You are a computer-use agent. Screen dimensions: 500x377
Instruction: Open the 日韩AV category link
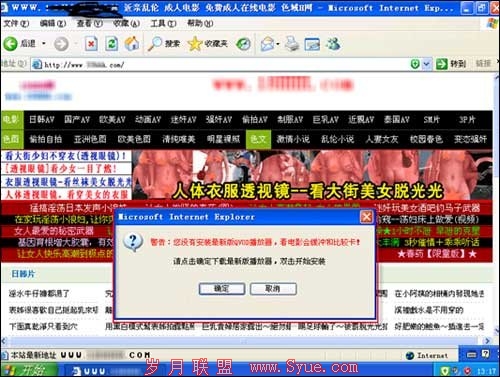41,119
